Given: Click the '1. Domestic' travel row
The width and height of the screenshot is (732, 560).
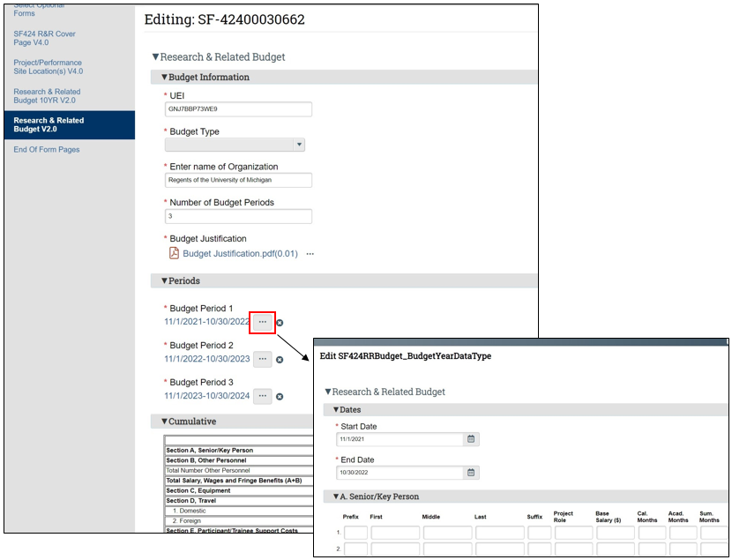Looking at the screenshot, I should (239, 511).
